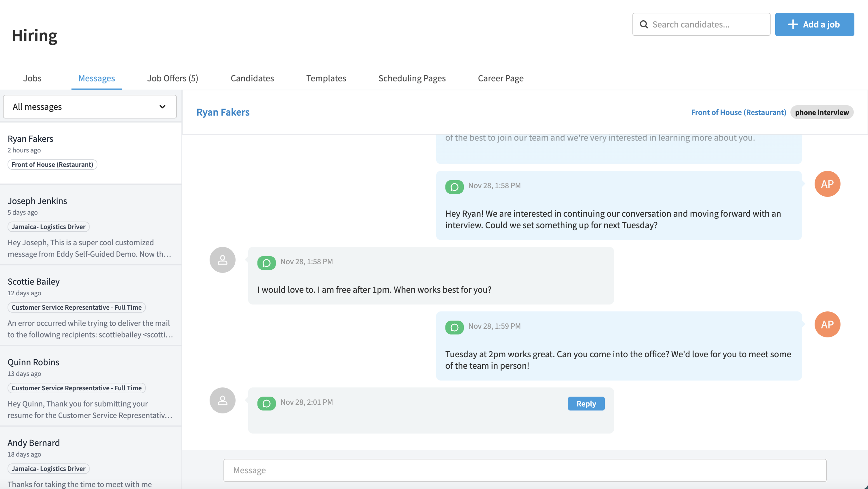Open the All messages filter dropdown
Screen dimensions: 868x489
coord(90,107)
